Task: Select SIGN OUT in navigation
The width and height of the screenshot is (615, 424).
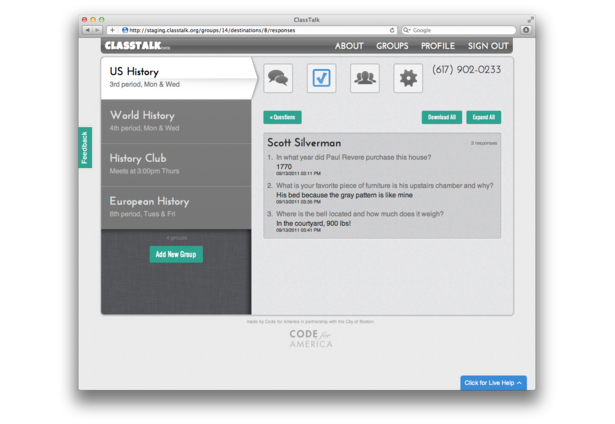Action: point(488,46)
